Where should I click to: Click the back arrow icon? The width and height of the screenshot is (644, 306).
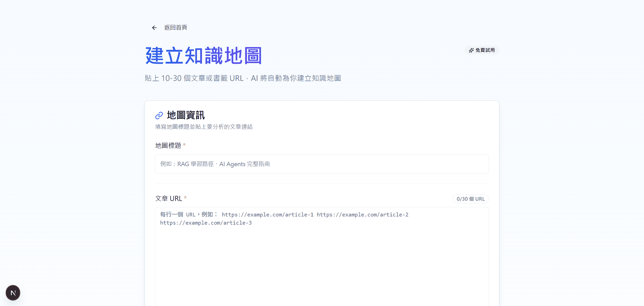coord(154,28)
